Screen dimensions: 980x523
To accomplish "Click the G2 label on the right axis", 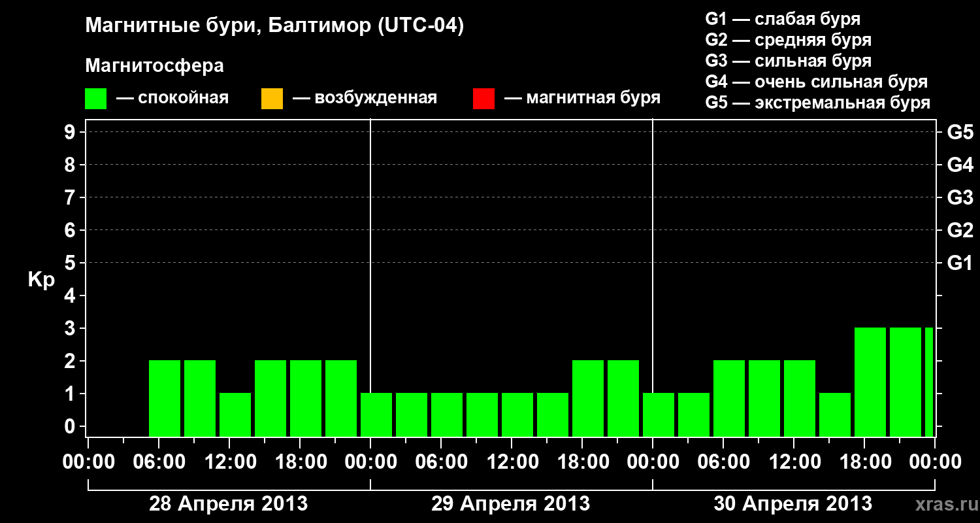I will [x=960, y=230].
